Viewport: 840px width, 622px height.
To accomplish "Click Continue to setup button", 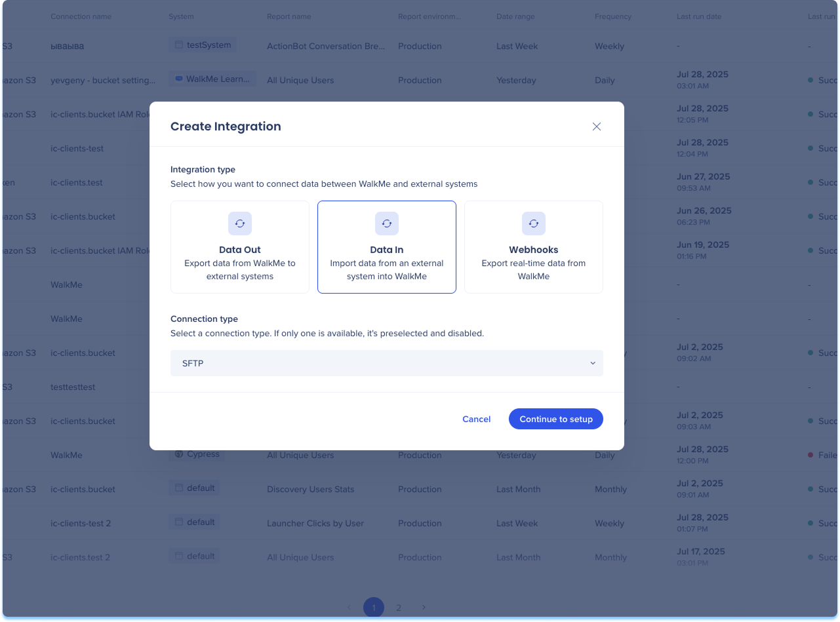I will [556, 419].
